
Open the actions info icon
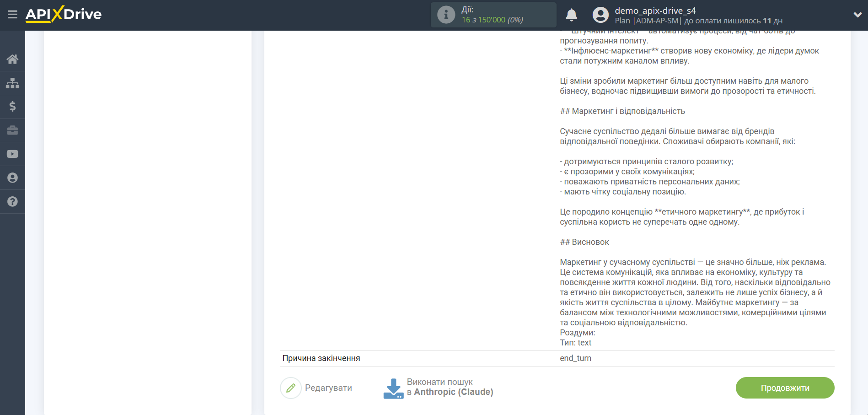coord(446,15)
